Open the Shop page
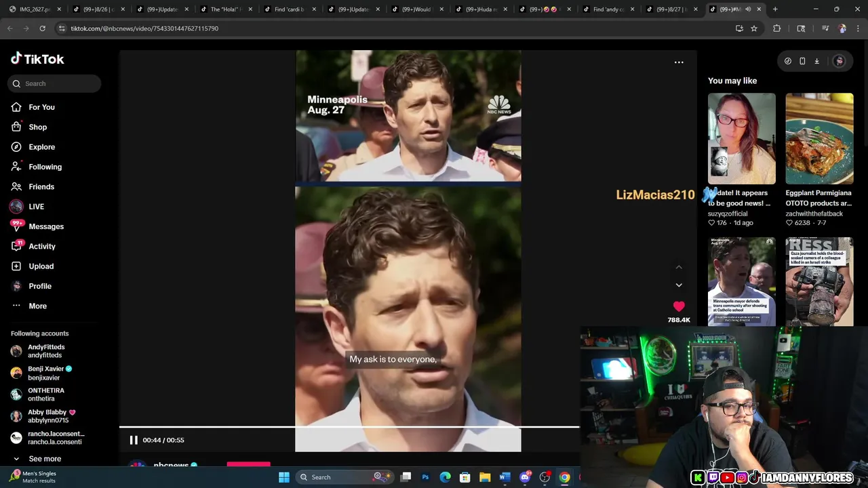The height and width of the screenshot is (488, 868). click(37, 127)
